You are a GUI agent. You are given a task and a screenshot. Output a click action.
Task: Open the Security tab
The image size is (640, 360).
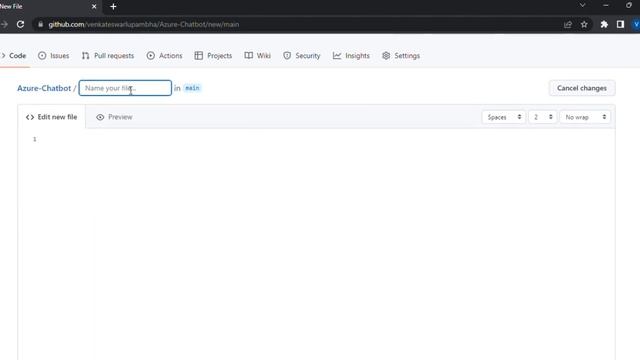click(302, 56)
